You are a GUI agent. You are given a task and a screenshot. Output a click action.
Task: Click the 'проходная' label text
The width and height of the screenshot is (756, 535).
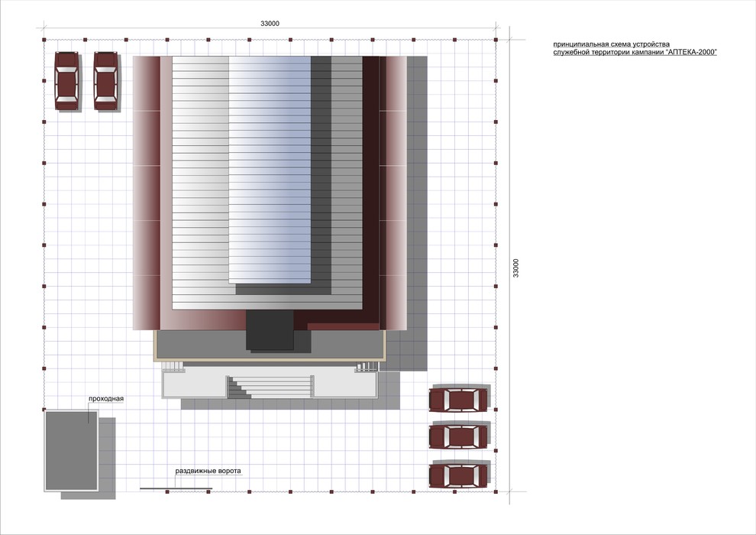[x=106, y=399]
